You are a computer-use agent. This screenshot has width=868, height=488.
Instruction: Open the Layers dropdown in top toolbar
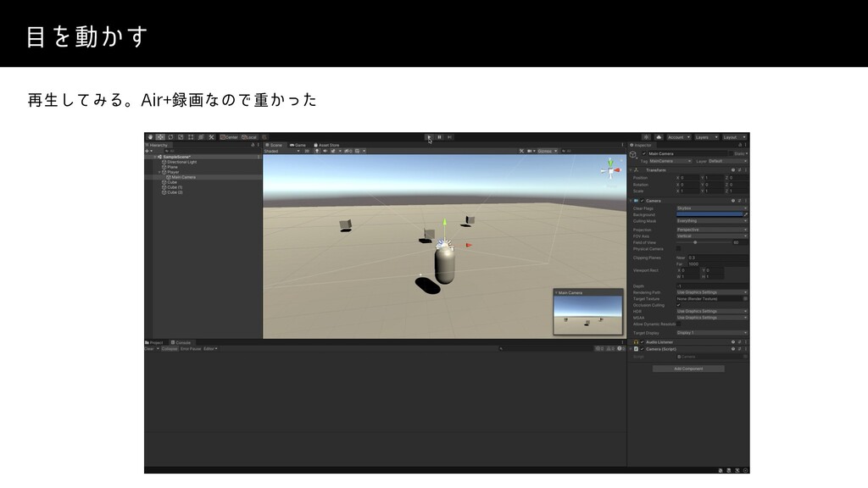pos(706,137)
